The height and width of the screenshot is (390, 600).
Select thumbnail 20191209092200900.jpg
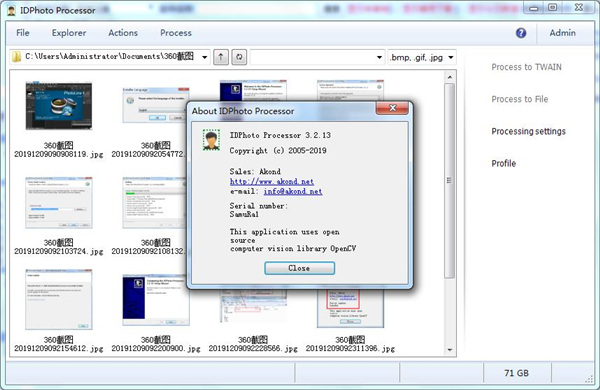click(x=156, y=300)
